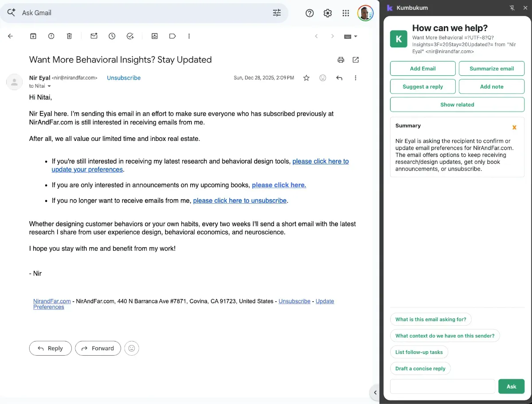Go back to inbox with arrow icon

(11, 36)
